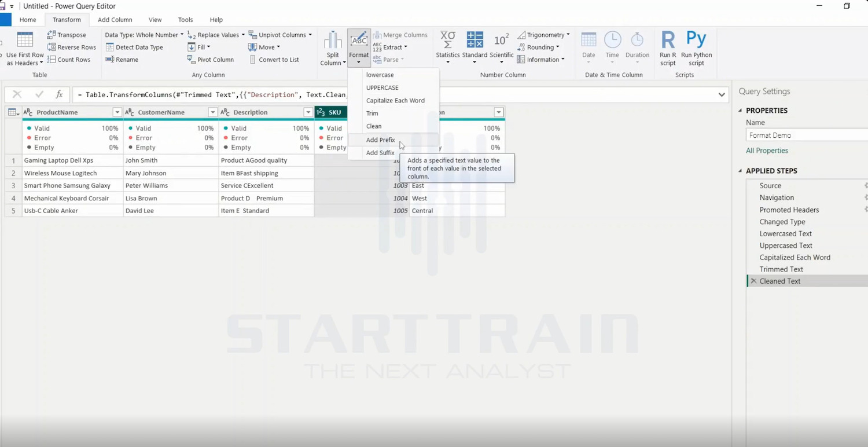The height and width of the screenshot is (447, 868).
Task: Click the formula bar text box
Action: (393, 94)
